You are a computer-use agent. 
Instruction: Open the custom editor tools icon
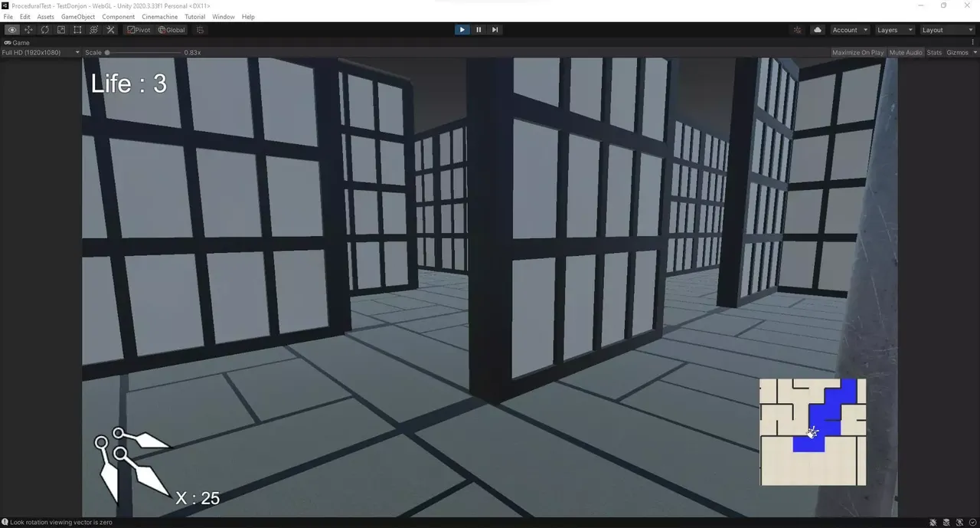(x=110, y=30)
